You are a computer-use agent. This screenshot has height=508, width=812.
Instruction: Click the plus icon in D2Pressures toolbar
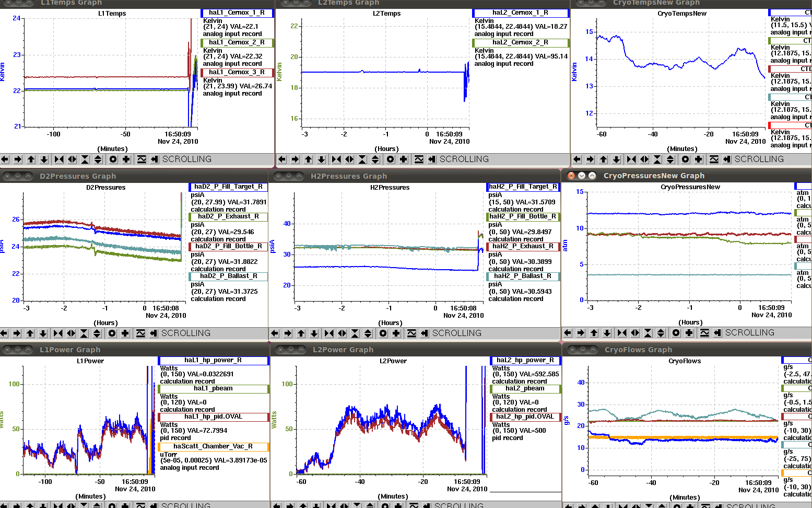[x=125, y=333]
